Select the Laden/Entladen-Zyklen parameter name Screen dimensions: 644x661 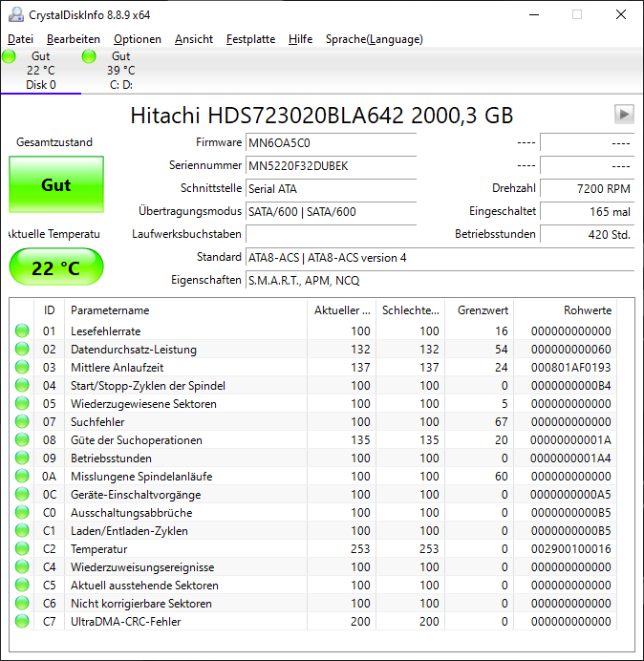(129, 531)
